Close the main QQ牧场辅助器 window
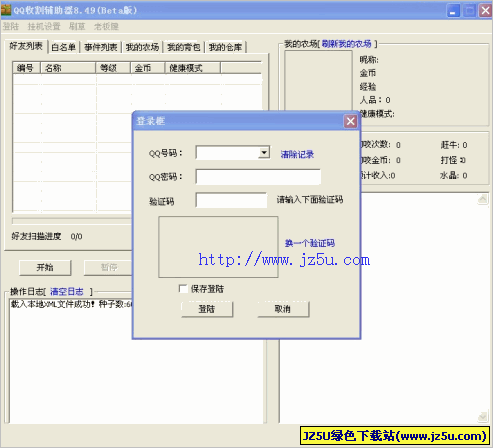The width and height of the screenshot is (493, 448). click(x=485, y=11)
